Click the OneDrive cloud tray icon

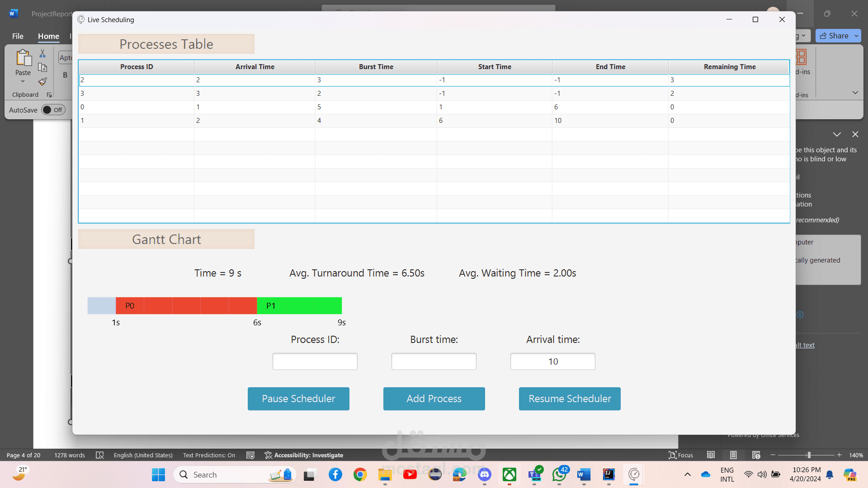(x=705, y=474)
